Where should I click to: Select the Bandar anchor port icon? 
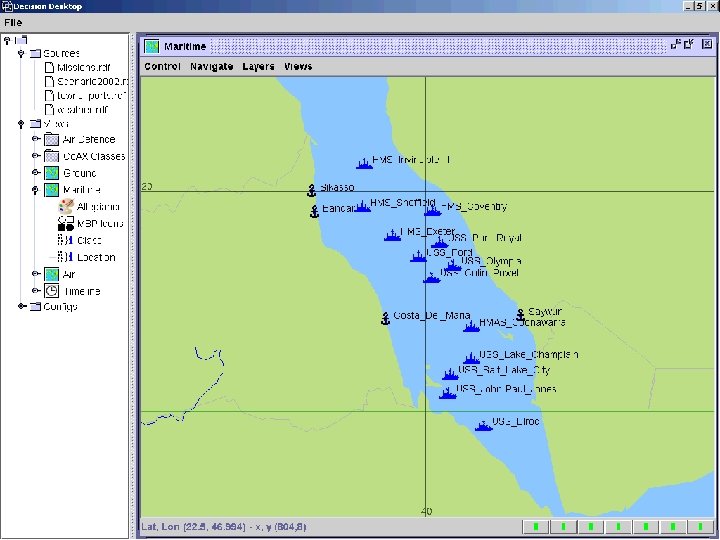pyautogui.click(x=315, y=212)
